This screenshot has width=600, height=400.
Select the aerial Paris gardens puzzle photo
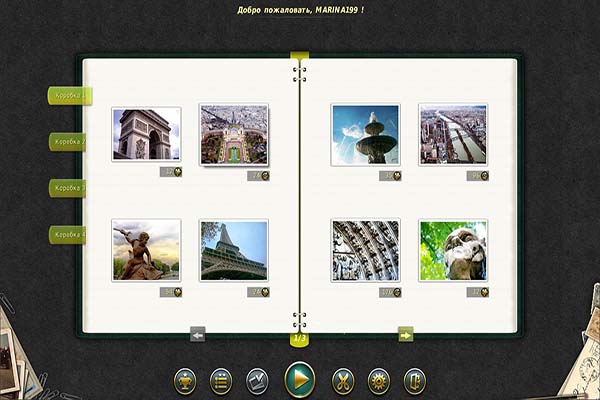[234, 134]
